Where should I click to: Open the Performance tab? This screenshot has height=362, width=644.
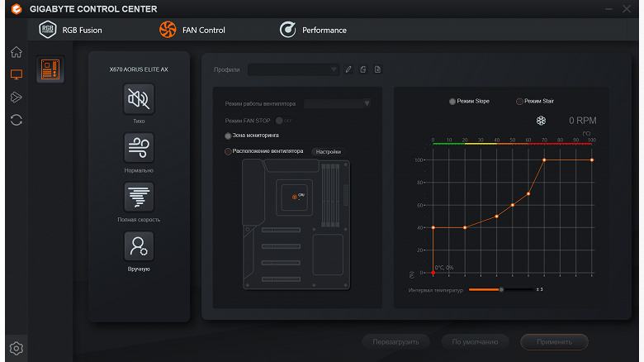coord(313,30)
